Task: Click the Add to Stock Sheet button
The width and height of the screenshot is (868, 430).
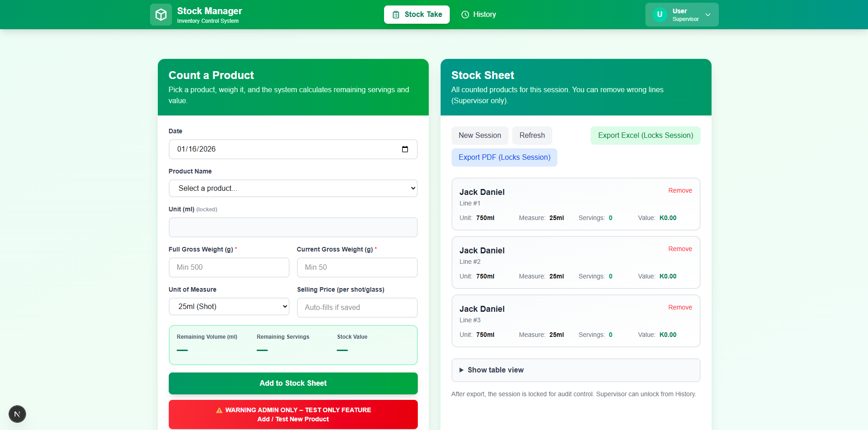Action: pos(293,383)
